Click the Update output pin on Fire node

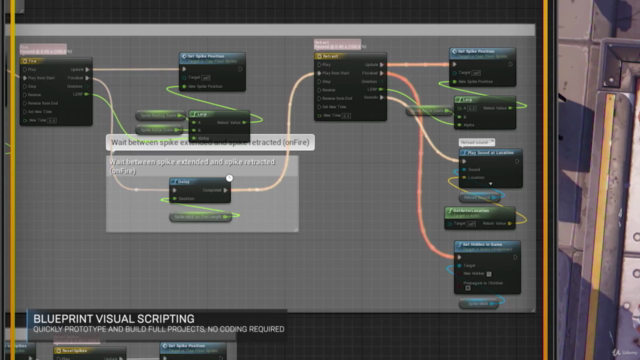pos(87,70)
